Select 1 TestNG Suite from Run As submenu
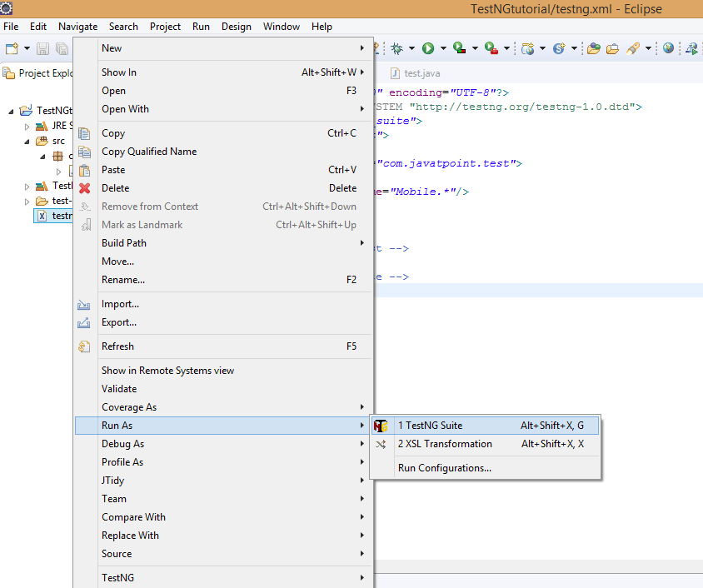 (x=485, y=426)
